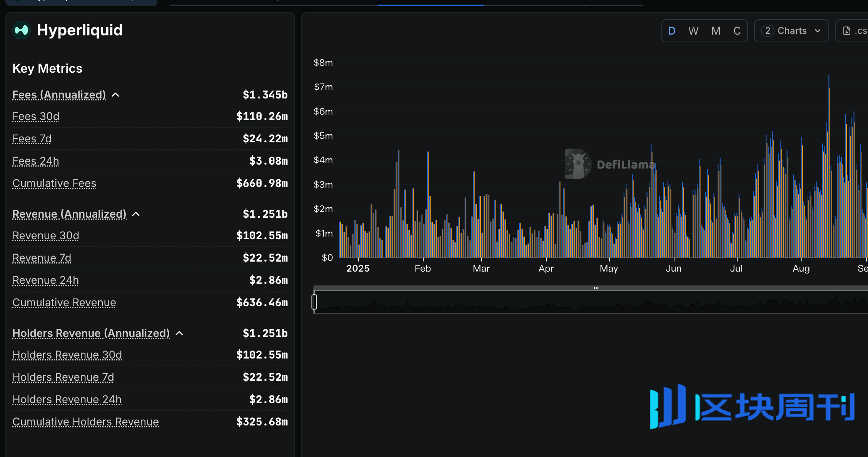Click the range slider center grip icon
The image size is (868, 457).
(596, 288)
